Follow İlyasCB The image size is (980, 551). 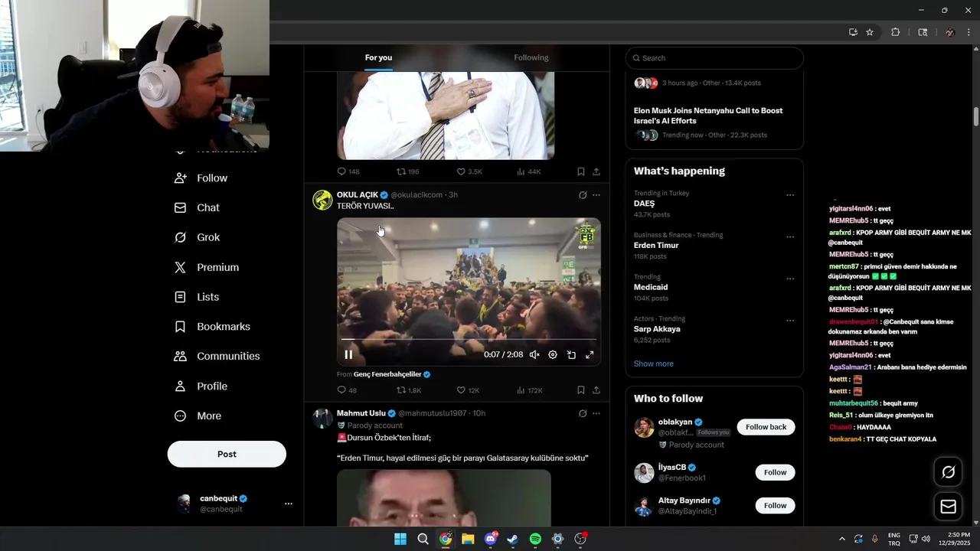pos(775,472)
